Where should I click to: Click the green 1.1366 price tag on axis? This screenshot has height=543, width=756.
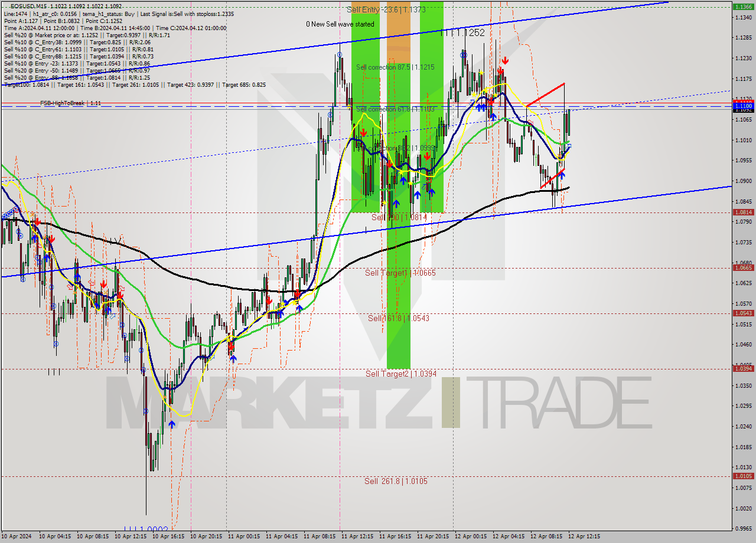click(742, 6)
